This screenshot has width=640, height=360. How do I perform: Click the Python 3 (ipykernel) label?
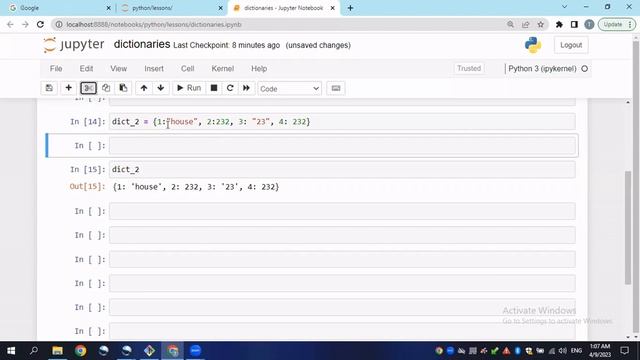(x=542, y=69)
